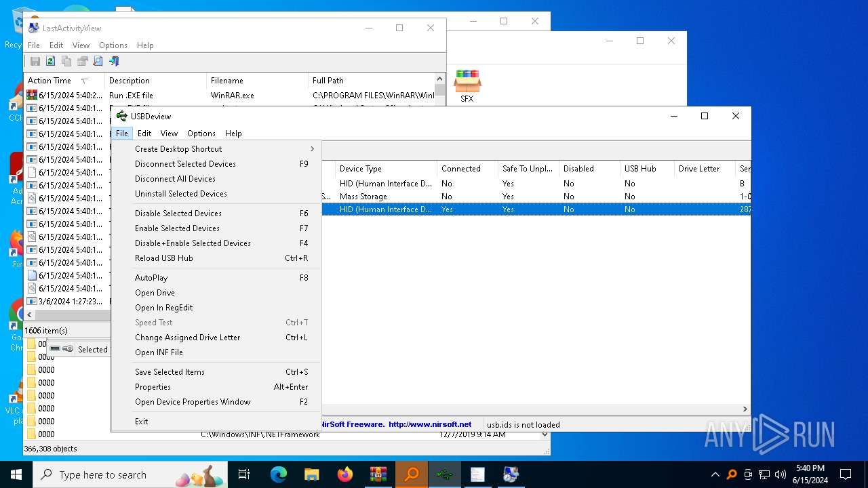Click orange magnifier taskbar app icon

pos(412,474)
